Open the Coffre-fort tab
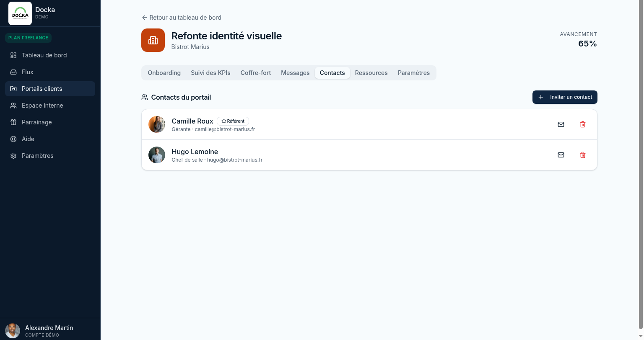This screenshot has width=644, height=340. click(256, 73)
